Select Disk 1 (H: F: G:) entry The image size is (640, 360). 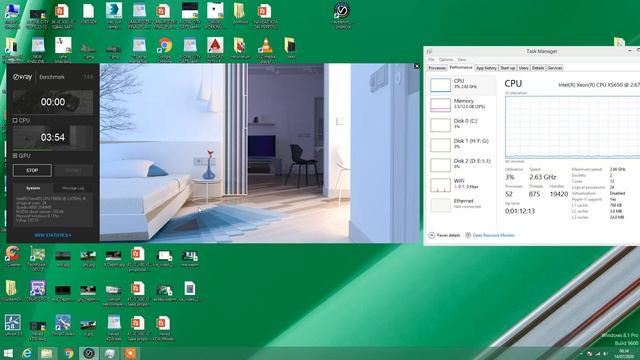pyautogui.click(x=462, y=144)
